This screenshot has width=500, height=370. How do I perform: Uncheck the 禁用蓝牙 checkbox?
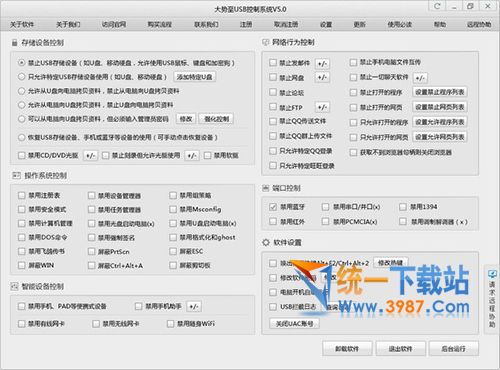click(x=273, y=207)
